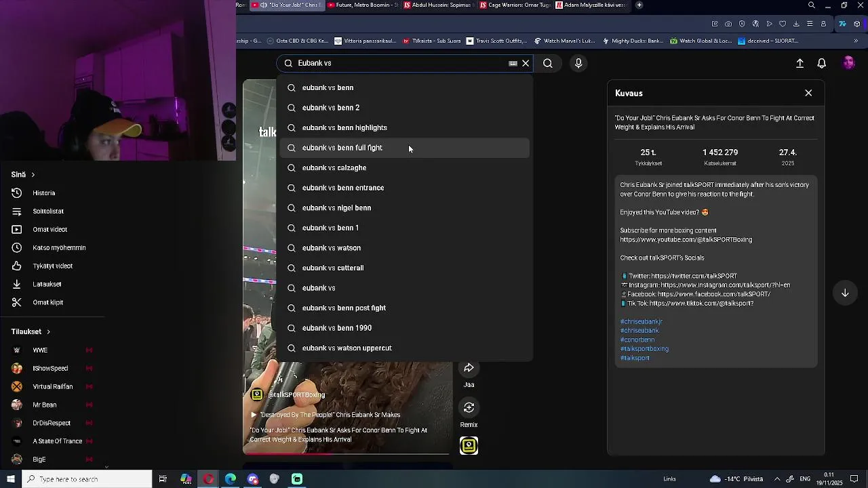Seek on the Short's red progress bar
Viewport: 868px width, 488px height.
346,454
